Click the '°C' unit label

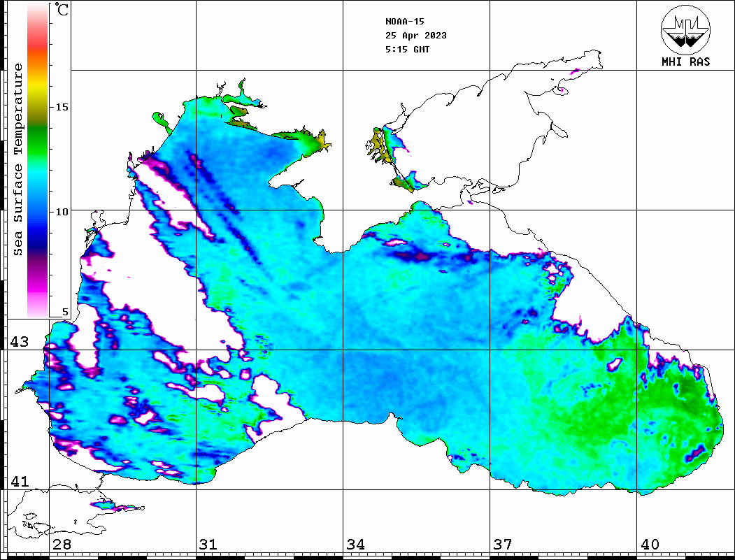click(x=62, y=9)
